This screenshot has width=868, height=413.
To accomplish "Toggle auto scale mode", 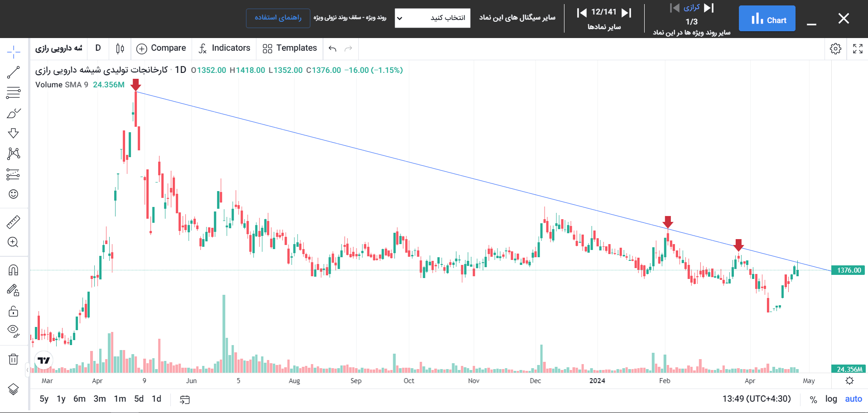I will coord(854,399).
